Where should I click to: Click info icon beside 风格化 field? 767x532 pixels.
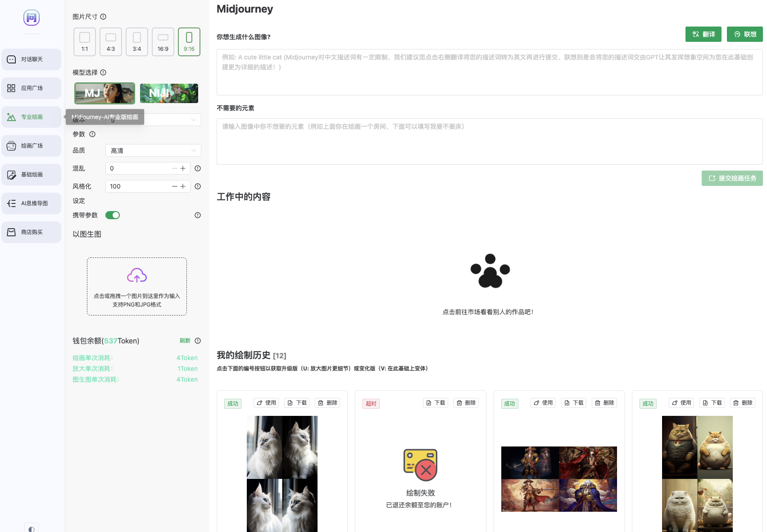[198, 186]
